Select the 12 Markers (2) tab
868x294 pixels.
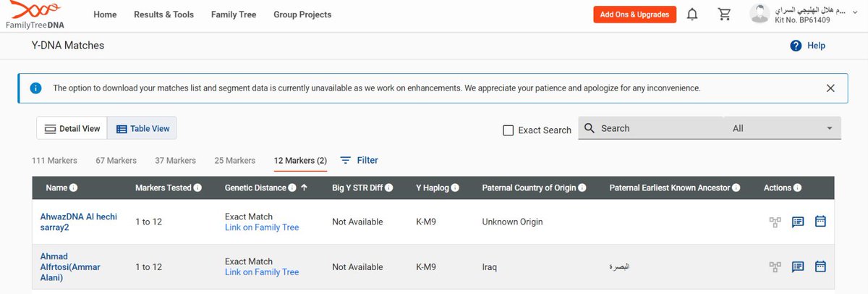[300, 160]
